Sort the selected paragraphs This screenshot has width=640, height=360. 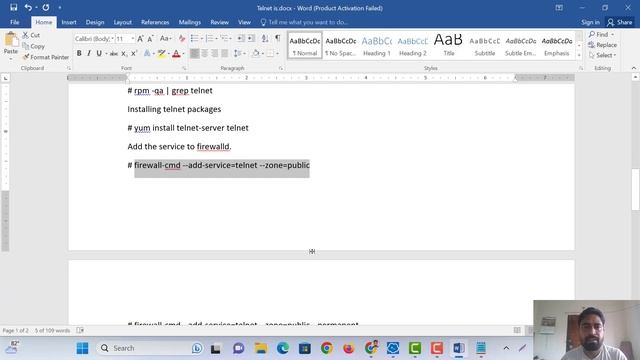tap(265, 38)
